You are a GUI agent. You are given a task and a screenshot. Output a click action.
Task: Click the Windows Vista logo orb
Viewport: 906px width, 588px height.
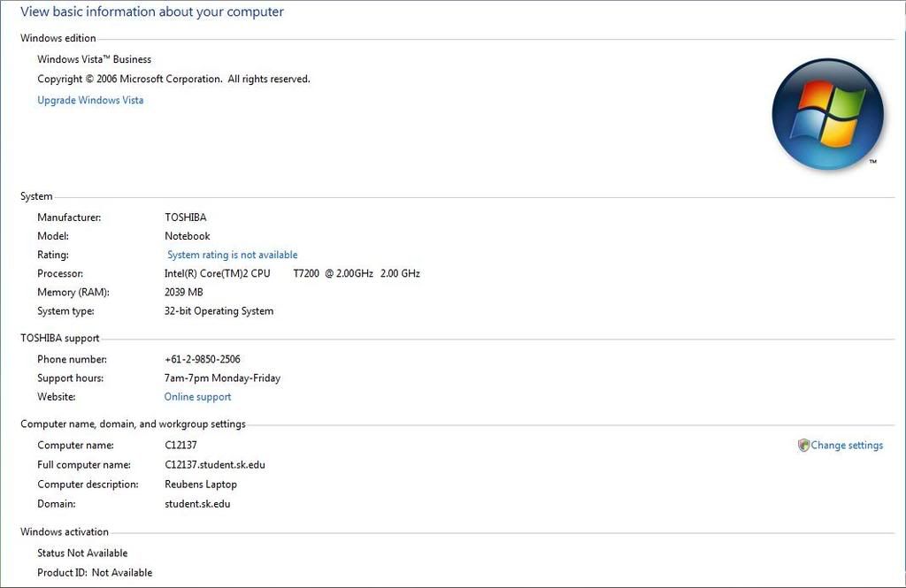827,114
